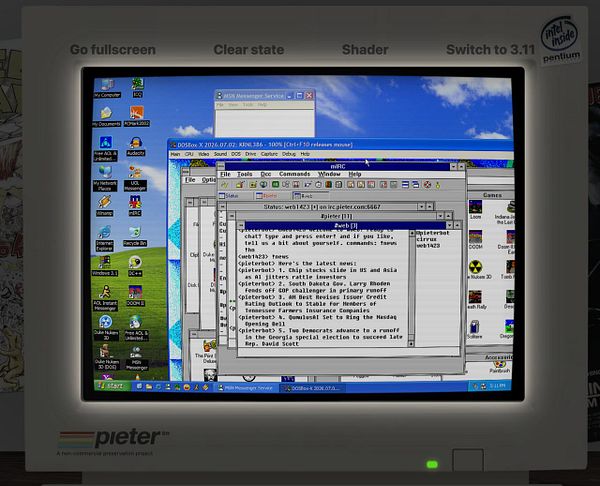Launch UOL Messenger from the desktop
Image resolution: width=600 pixels, height=486 pixels.
tap(135, 178)
